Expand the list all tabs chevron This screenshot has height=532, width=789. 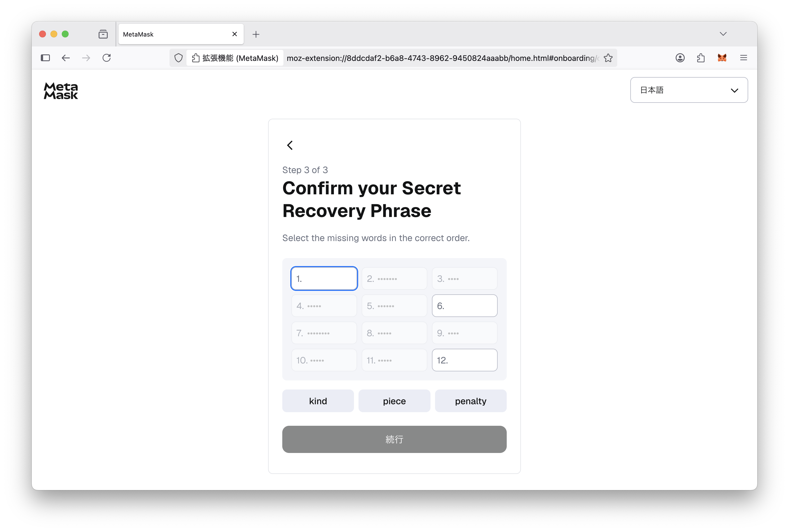click(723, 34)
